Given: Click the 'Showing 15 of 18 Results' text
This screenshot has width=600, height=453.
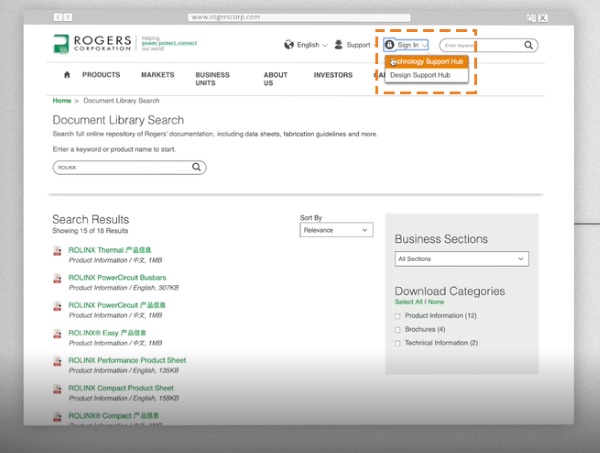Looking at the screenshot, I should [90, 231].
